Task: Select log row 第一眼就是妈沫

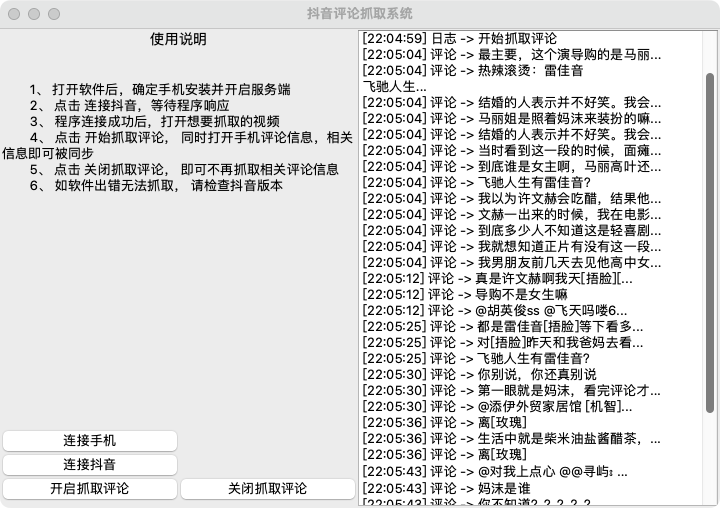Action: pyautogui.click(x=512, y=390)
